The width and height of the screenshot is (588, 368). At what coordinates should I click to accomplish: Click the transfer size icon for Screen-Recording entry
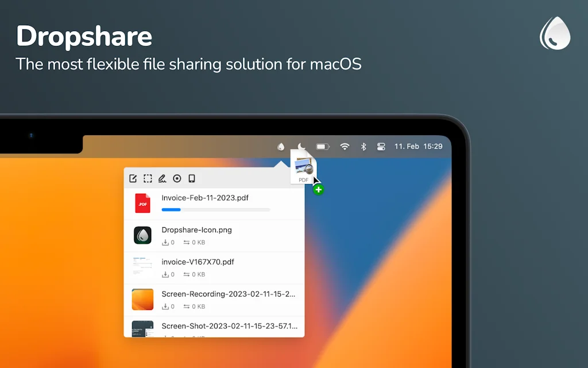pyautogui.click(x=187, y=306)
